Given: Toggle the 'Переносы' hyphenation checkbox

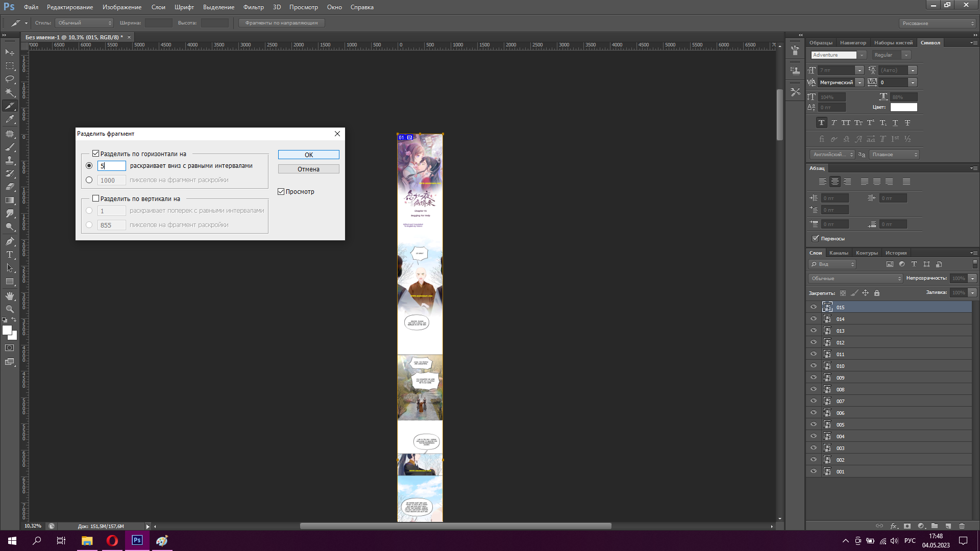Looking at the screenshot, I should (x=816, y=238).
